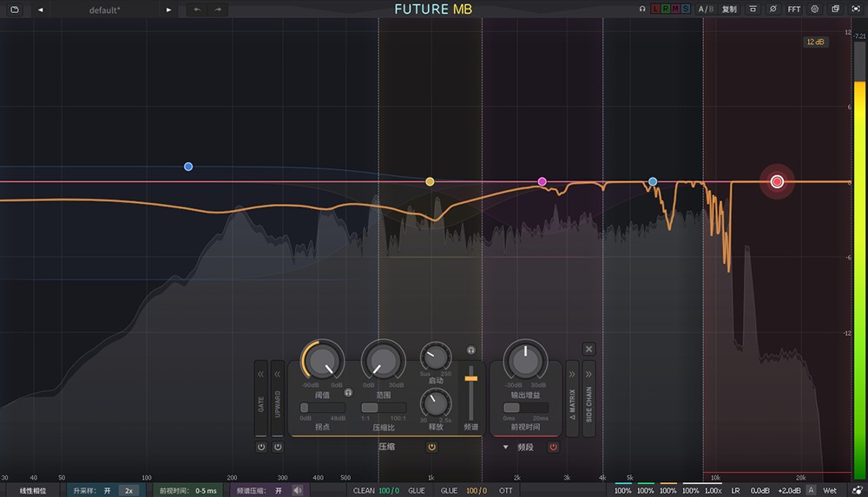Click the speaker icon after 频谱压缩

[x=298, y=490]
